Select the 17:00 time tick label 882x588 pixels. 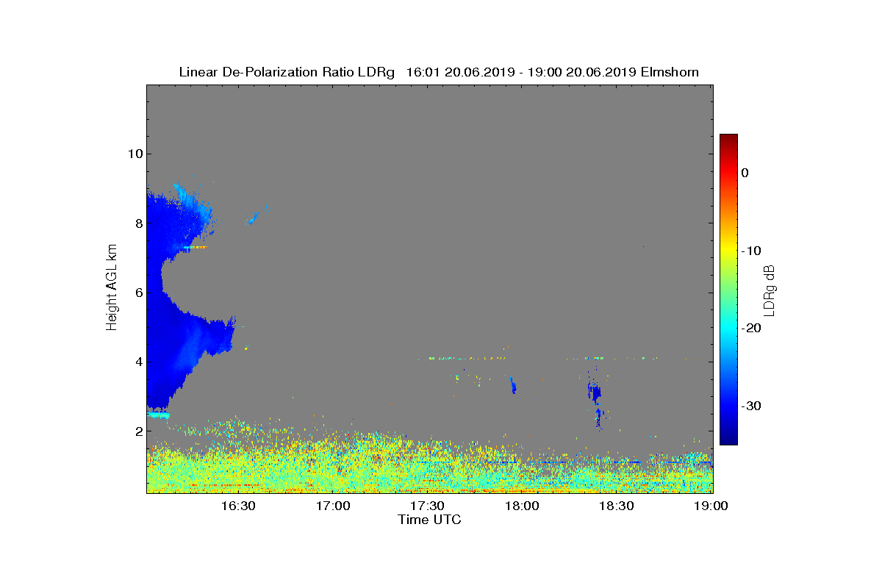333,506
